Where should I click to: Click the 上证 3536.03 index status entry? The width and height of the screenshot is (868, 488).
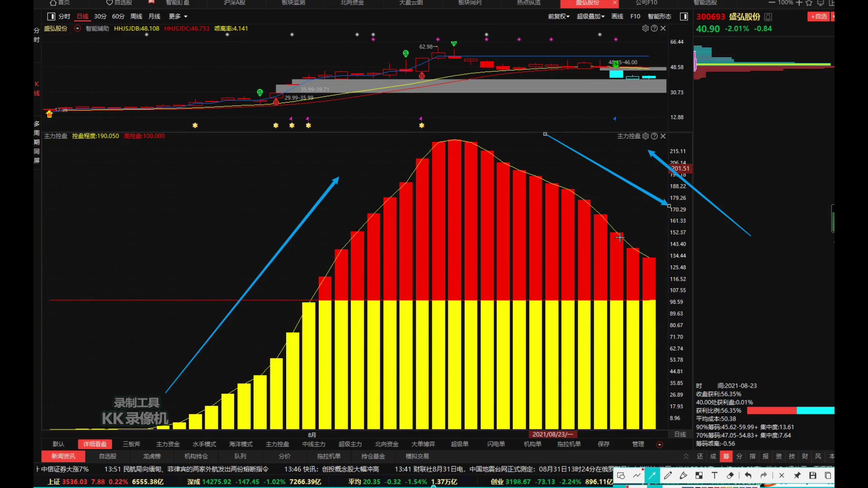coord(106,482)
